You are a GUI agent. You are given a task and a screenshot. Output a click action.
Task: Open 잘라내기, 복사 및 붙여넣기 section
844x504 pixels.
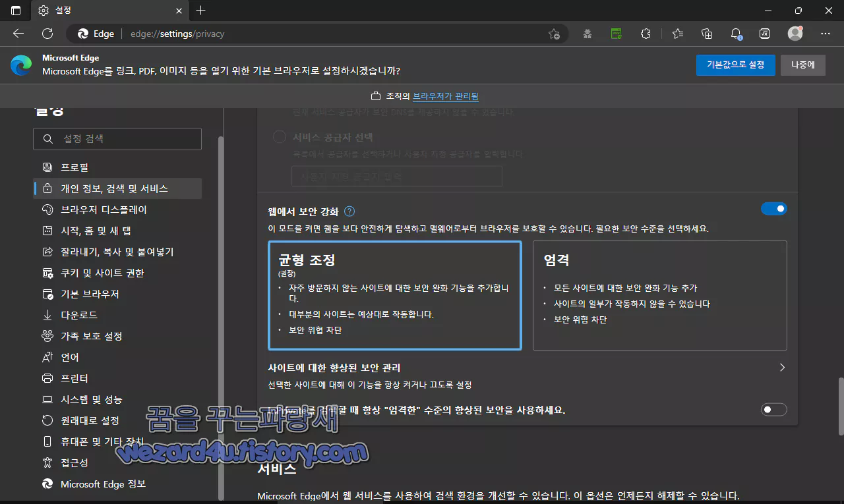tap(117, 252)
